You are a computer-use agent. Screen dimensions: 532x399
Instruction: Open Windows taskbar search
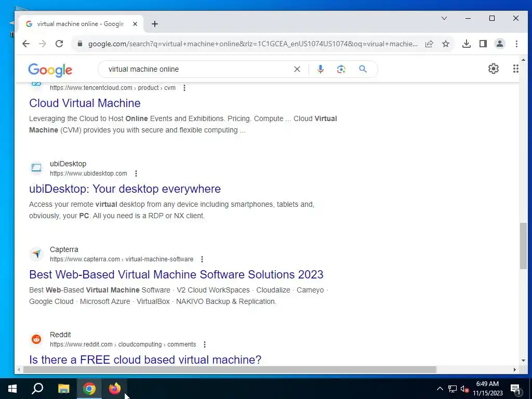37,389
